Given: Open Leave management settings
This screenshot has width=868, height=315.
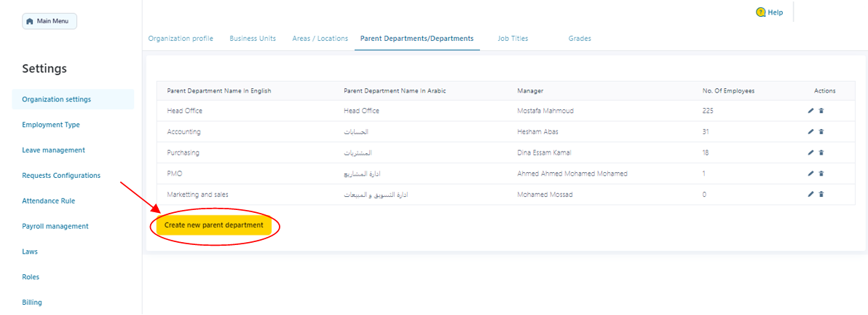Looking at the screenshot, I should click(53, 150).
